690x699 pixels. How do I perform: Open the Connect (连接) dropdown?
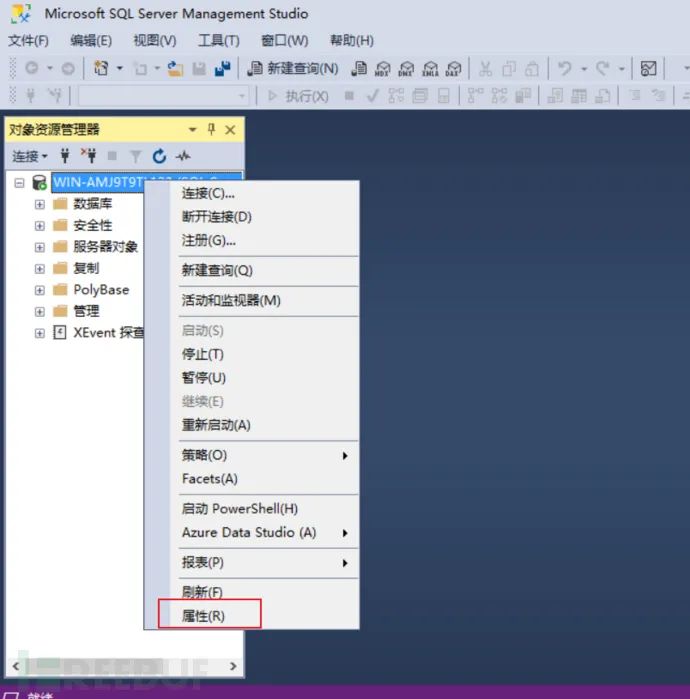point(30,156)
